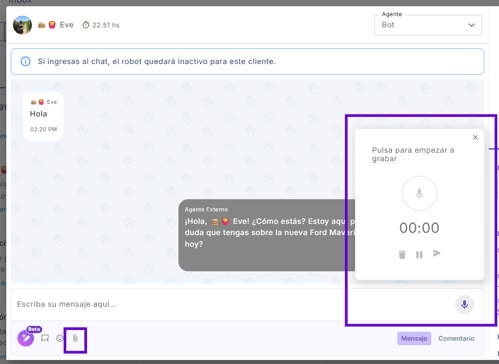Click the 02:20 PM timestamp
The width and height of the screenshot is (499, 364).
point(43,129)
